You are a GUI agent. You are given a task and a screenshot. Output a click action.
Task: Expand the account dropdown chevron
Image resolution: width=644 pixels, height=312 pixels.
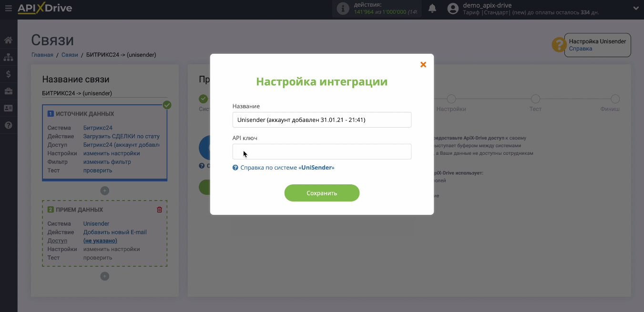[x=636, y=8]
